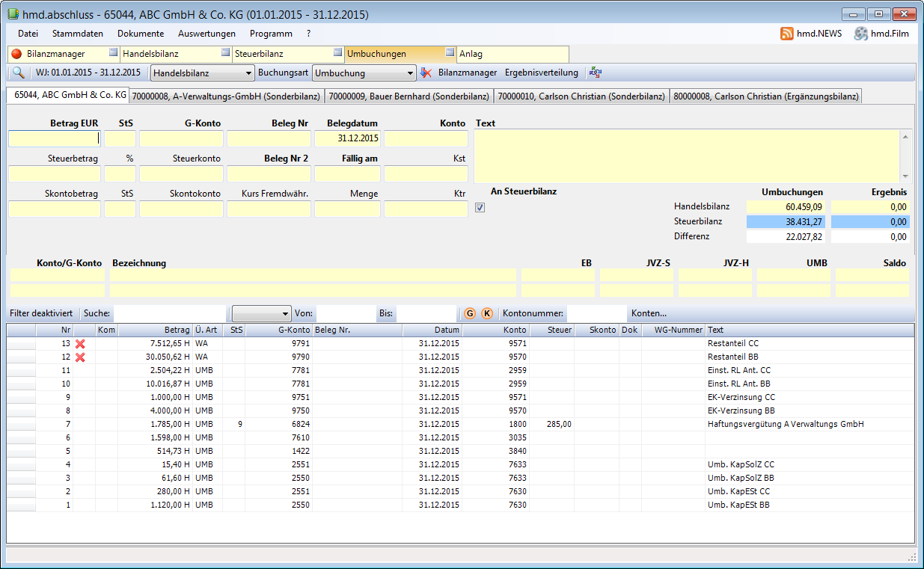Click the red X on row 13
This screenshot has width=924, height=569.
80,344
